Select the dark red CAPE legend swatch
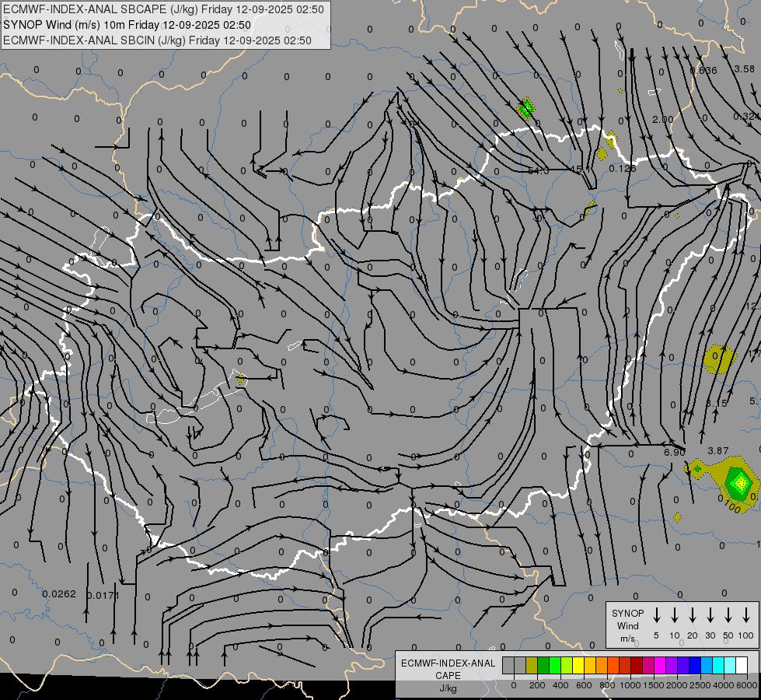Viewport: 761px width, 700px height. pos(637,666)
